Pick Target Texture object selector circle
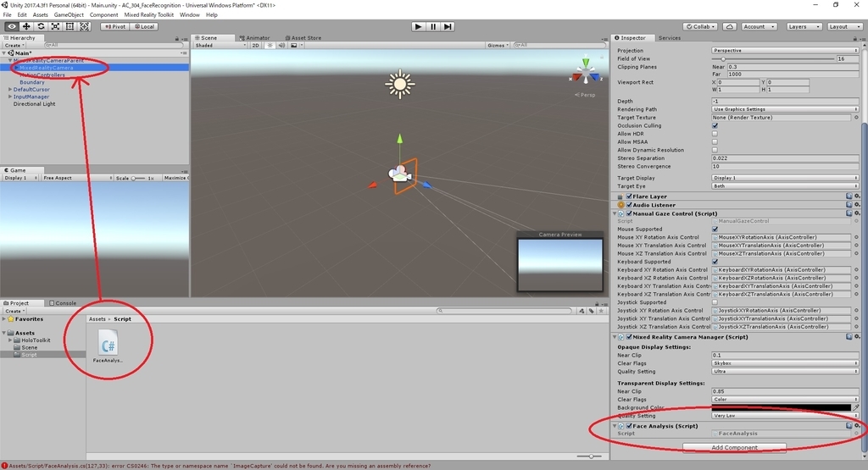Image resolution: width=868 pixels, height=470 pixels. 856,117
